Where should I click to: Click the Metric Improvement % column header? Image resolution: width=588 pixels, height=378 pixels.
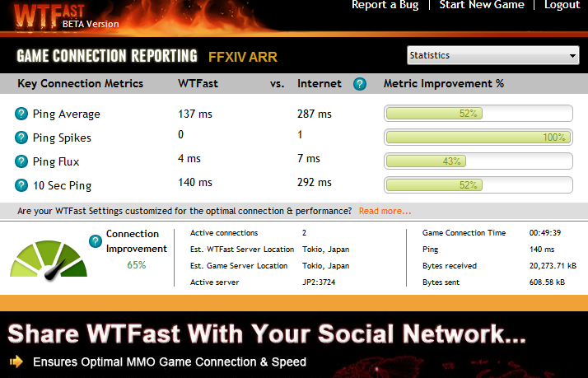[x=444, y=83]
